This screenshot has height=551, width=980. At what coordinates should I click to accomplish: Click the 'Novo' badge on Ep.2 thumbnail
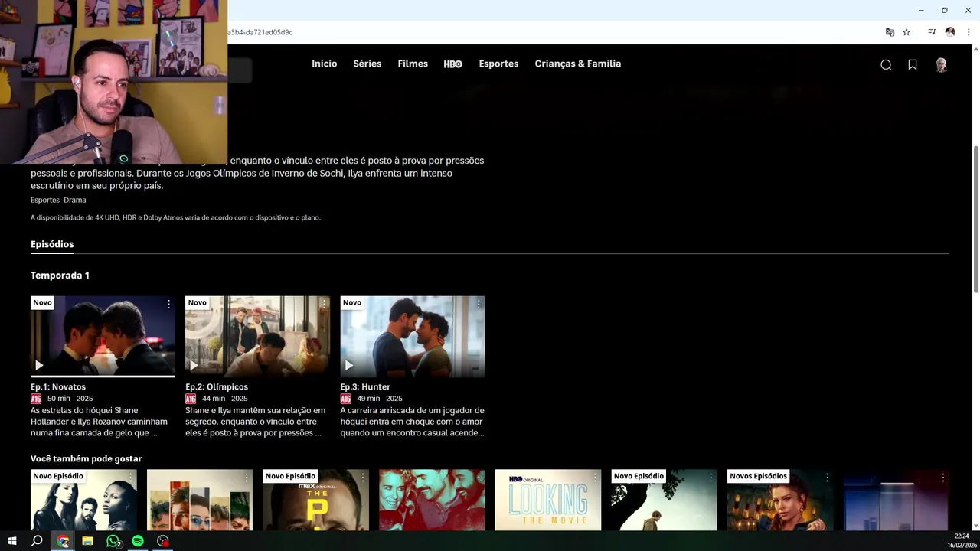click(198, 302)
